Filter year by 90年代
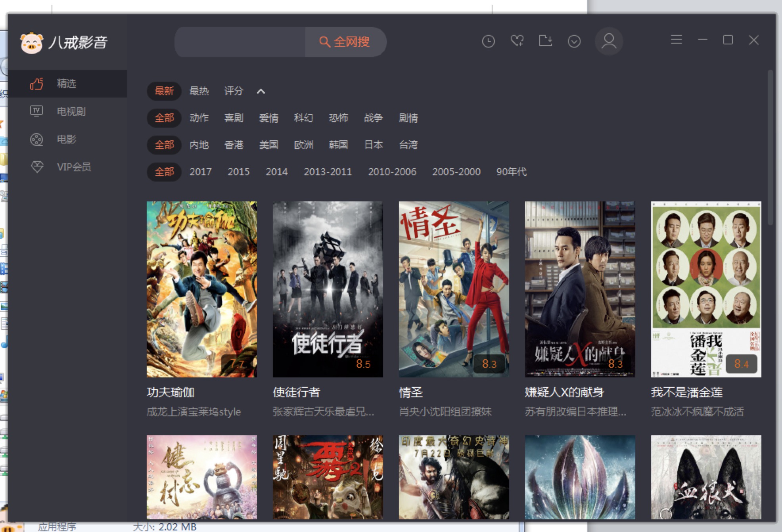The height and width of the screenshot is (532, 782). [512, 172]
